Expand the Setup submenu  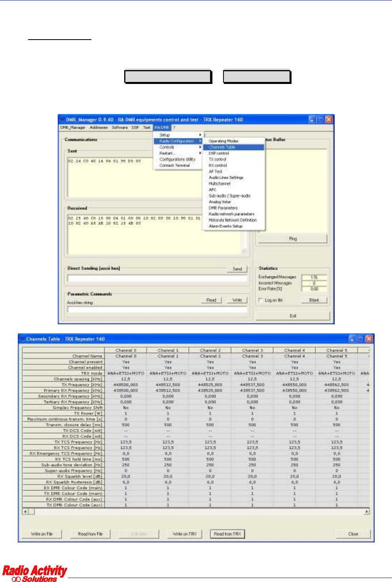tap(178, 135)
